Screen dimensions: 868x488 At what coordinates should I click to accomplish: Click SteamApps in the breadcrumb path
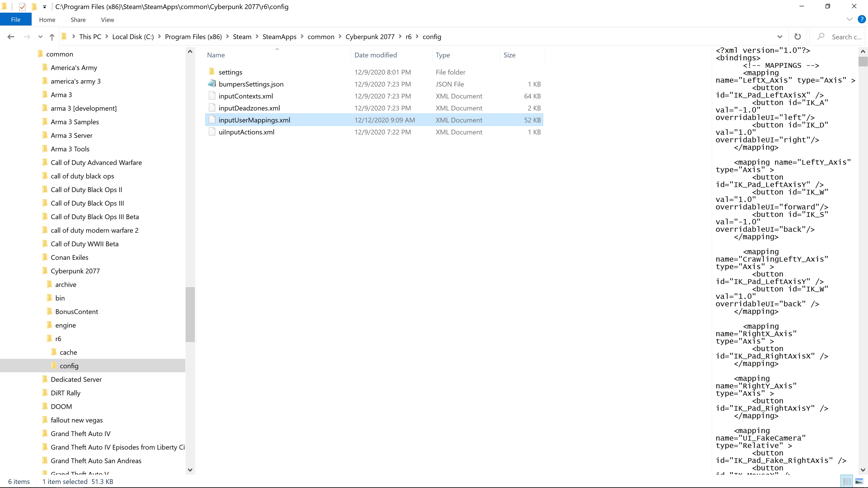279,37
